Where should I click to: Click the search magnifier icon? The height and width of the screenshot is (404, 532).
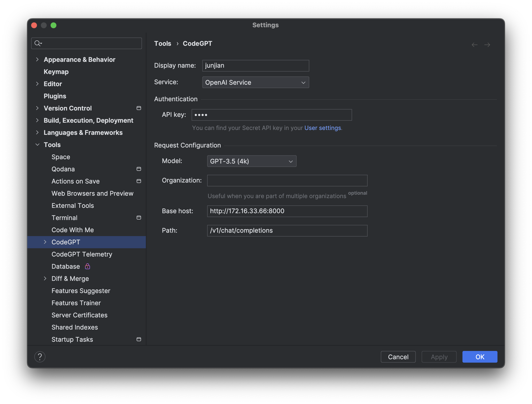(38, 43)
